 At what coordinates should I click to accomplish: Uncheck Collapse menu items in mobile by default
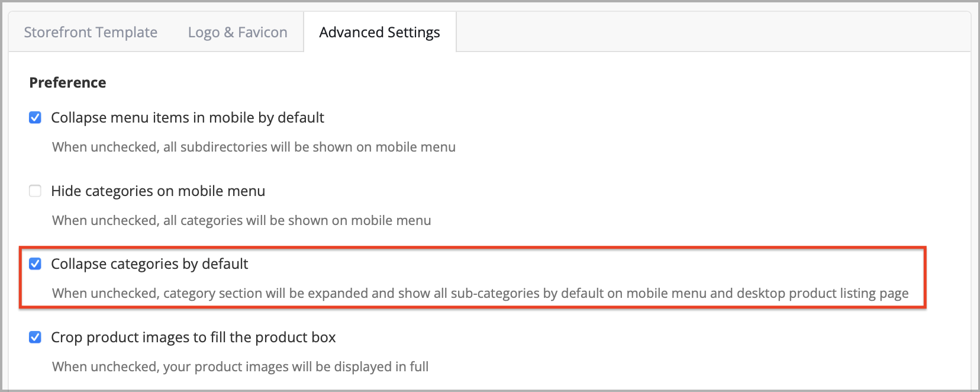36,117
